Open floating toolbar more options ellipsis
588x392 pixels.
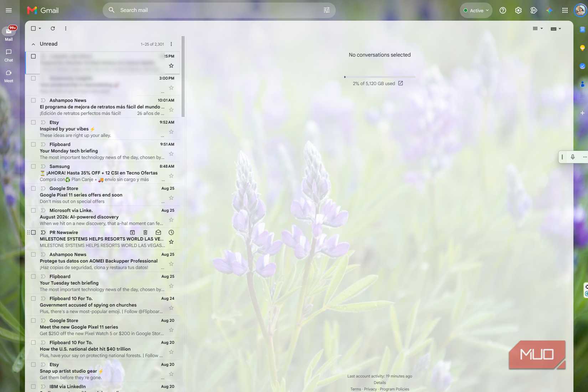coord(584,157)
